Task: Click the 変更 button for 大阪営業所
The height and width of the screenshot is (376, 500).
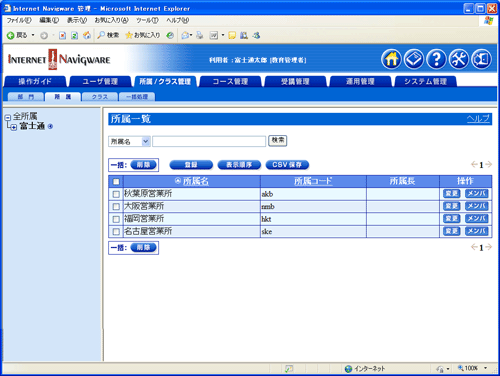Action: click(452, 206)
